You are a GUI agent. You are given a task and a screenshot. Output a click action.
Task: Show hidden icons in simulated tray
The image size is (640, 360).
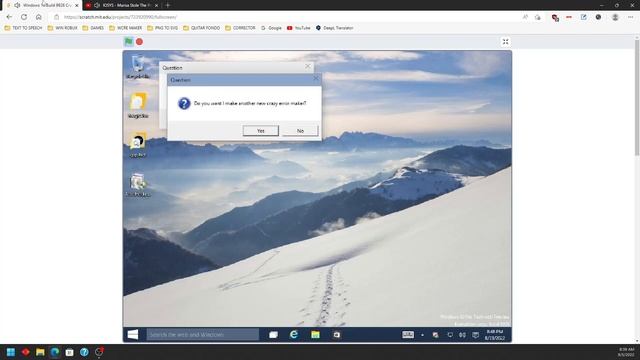tap(422, 335)
